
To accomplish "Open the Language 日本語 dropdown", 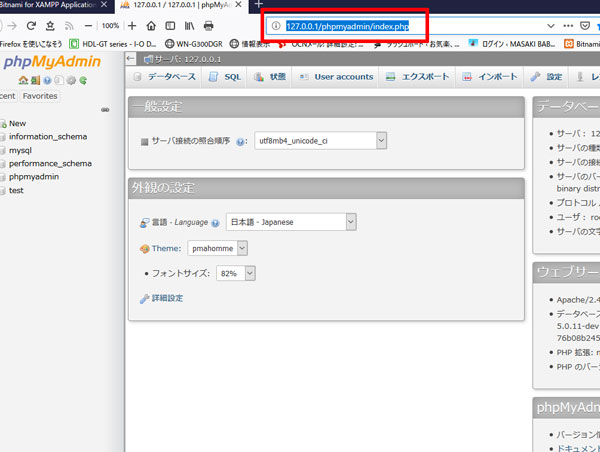I will 291,222.
